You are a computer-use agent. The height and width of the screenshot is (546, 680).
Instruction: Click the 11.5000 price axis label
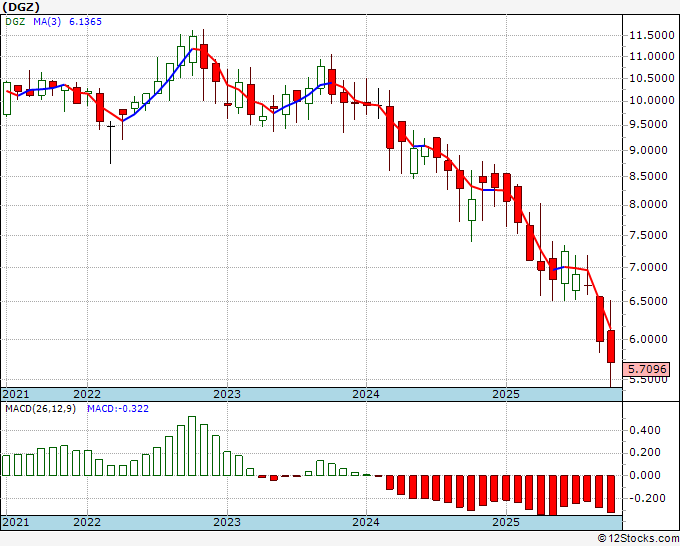coord(652,36)
